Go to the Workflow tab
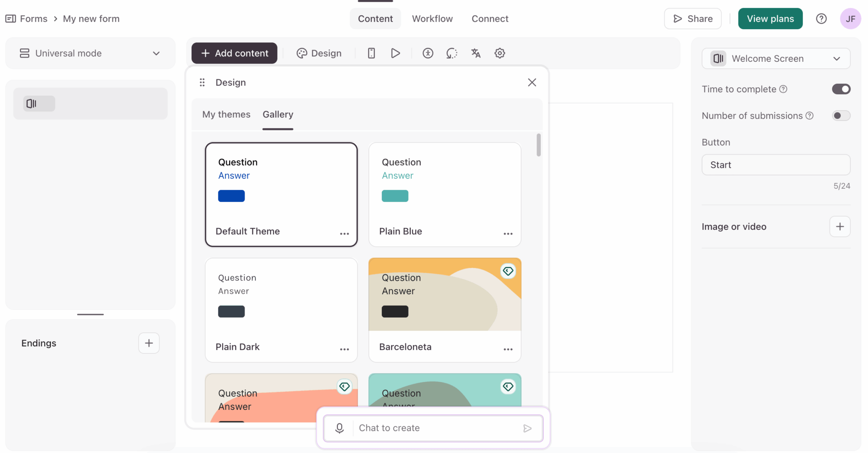 (x=432, y=19)
